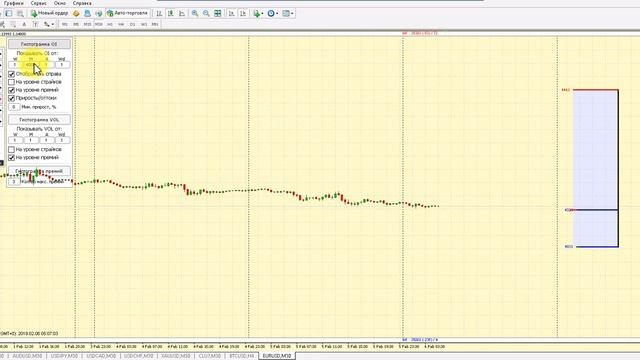This screenshot has height=360, width=640.
Task: Click the VOL W input field
Action: (15, 140)
